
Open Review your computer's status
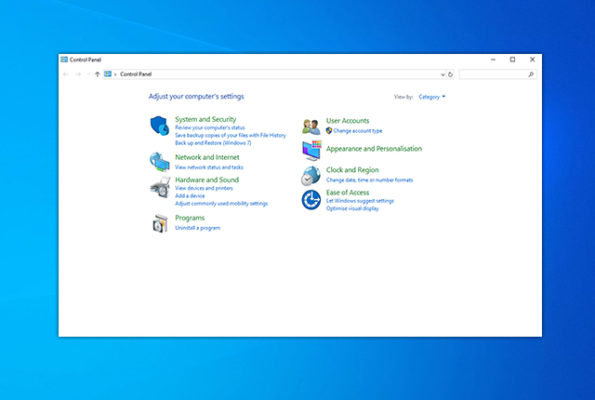click(210, 128)
